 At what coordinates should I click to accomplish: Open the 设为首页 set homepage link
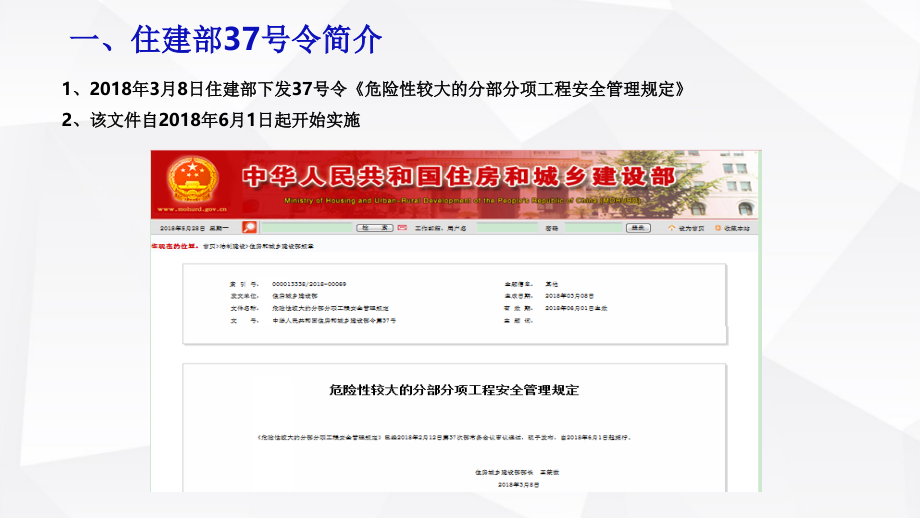point(691,228)
